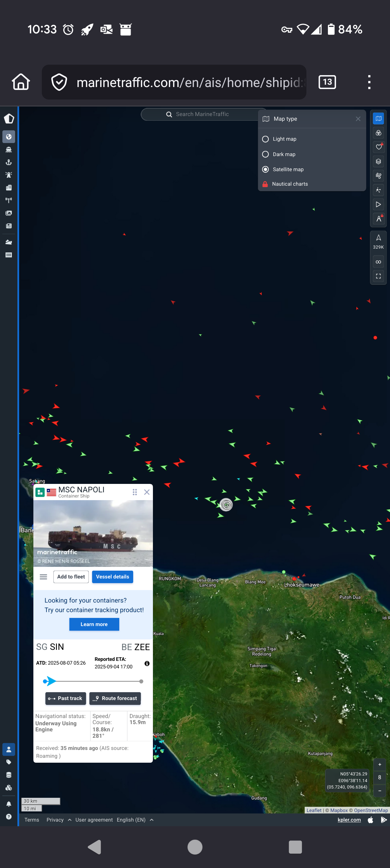
Task: Open the wind/weather layer icon
Action: click(x=378, y=176)
